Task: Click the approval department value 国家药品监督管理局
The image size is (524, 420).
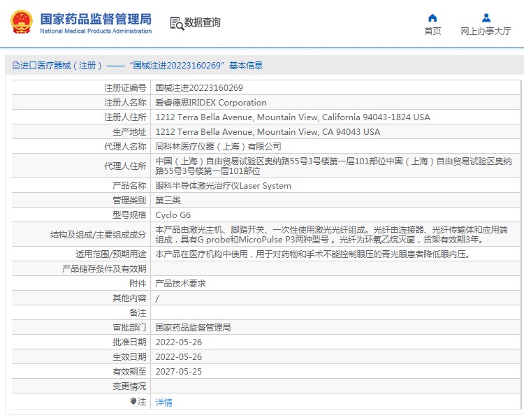Action: coord(193,328)
